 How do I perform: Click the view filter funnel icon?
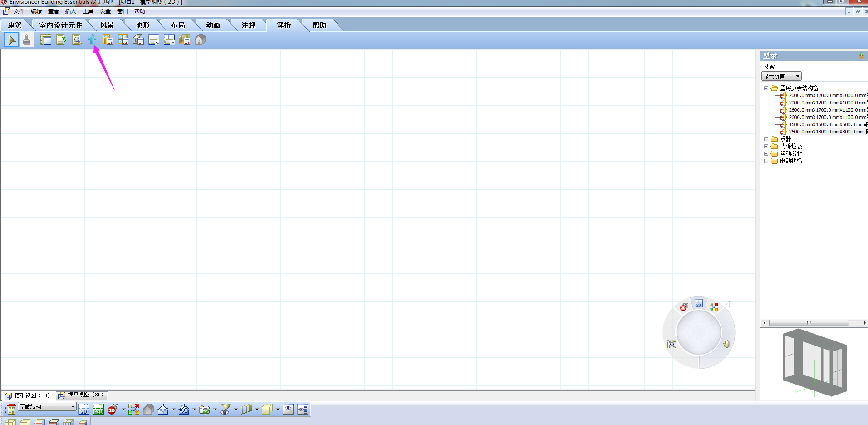pos(226,410)
